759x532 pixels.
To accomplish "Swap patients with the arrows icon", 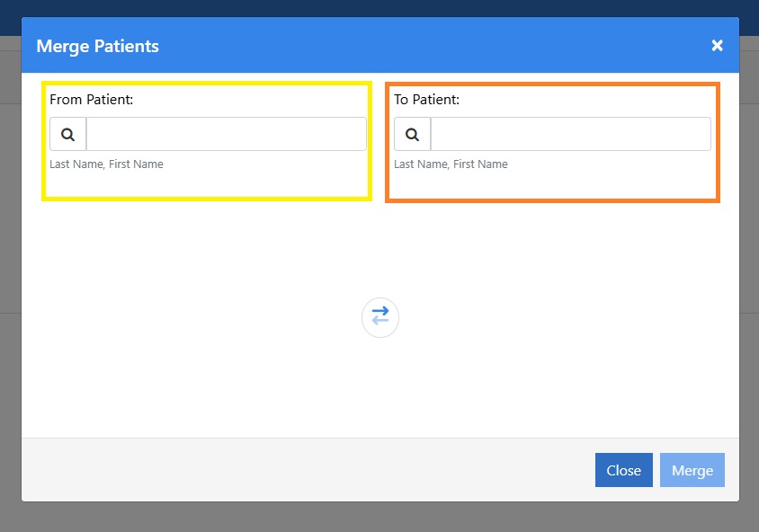I will (380, 317).
